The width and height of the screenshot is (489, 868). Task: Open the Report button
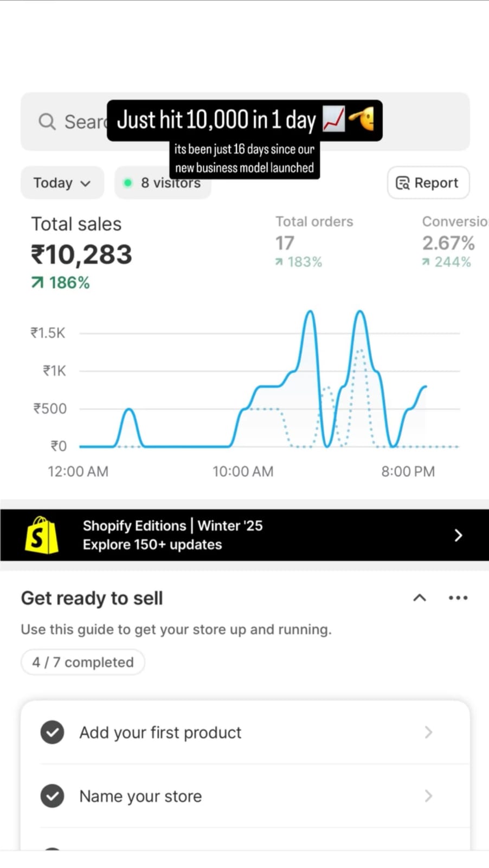[428, 183]
